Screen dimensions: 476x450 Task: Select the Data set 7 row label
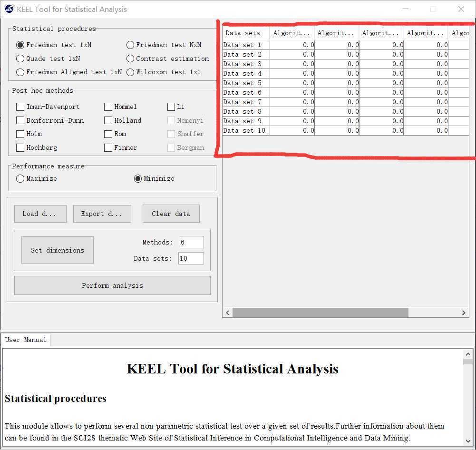point(246,102)
